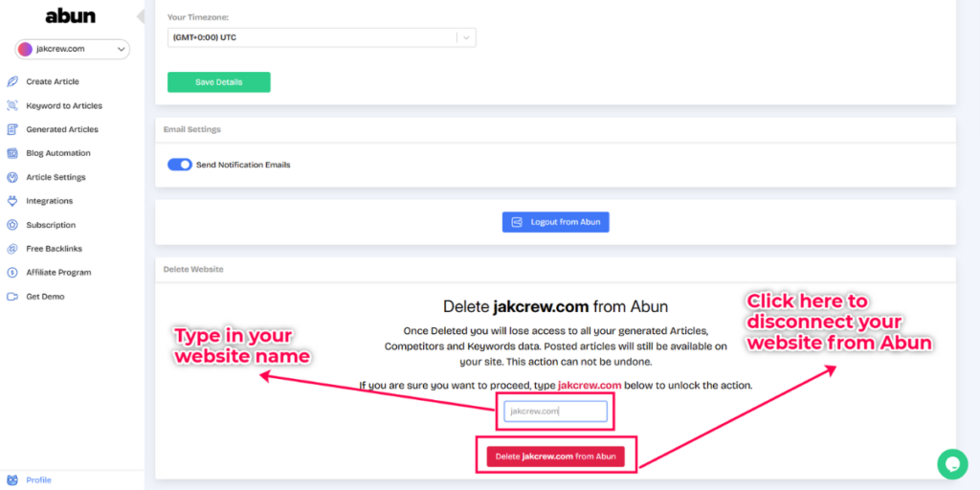Click the Delete jakcrew.com from Abun heading
This screenshot has width=980, height=490.
[556, 306]
